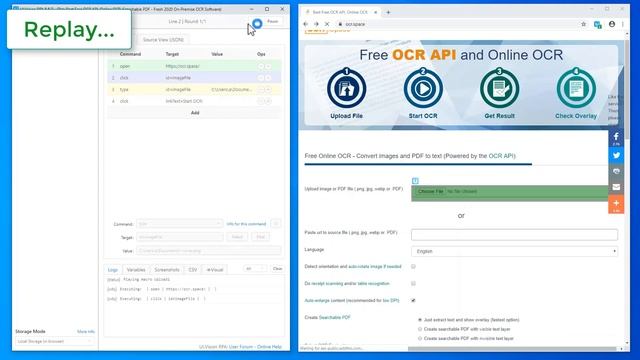Close the Best Free OCR API tab

tap(375, 12)
